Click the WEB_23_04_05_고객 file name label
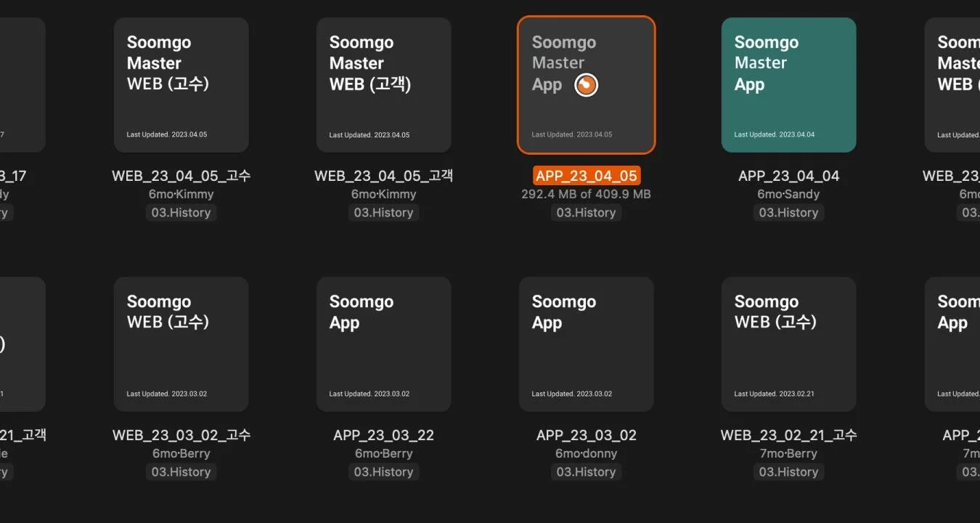The image size is (980, 523). [x=383, y=176]
